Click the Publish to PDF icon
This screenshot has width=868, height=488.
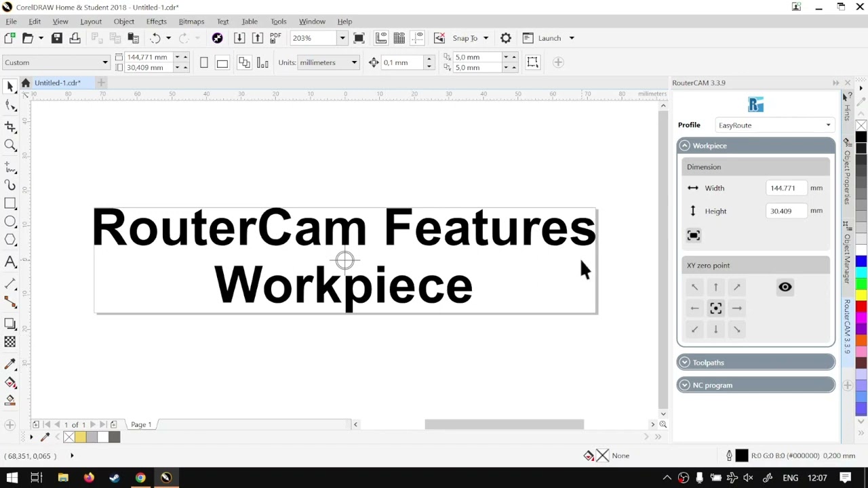275,38
